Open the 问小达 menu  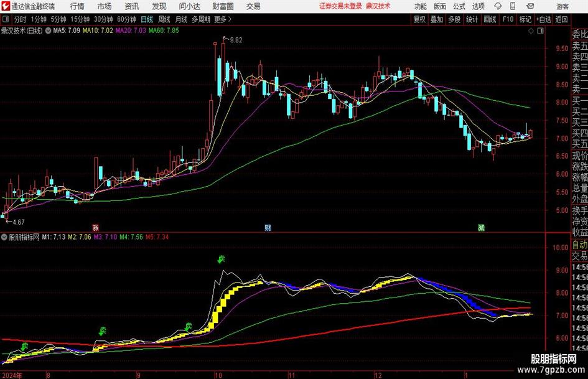[189, 6]
